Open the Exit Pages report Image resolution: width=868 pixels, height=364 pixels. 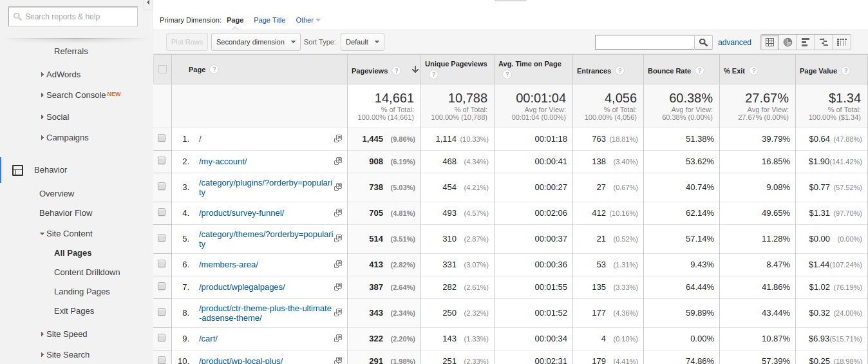click(74, 311)
